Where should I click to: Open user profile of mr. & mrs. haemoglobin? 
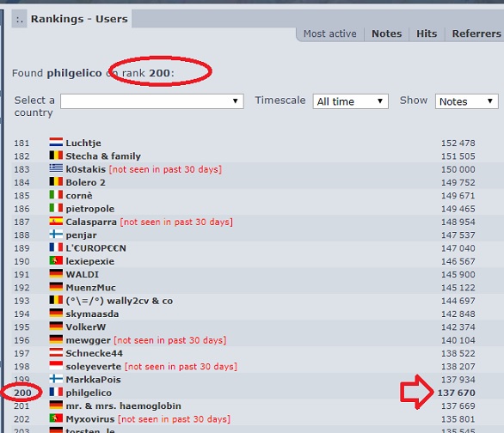[124, 406]
